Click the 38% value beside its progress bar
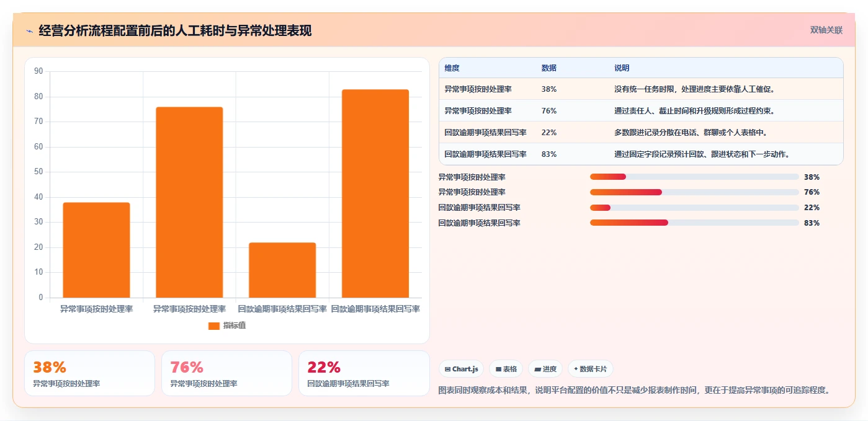The image size is (868, 421). 812,177
